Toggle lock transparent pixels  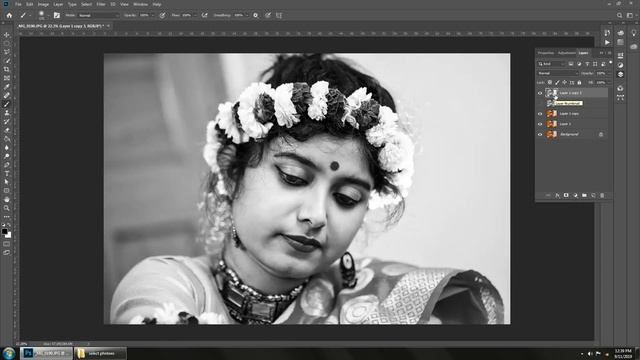coord(550,82)
